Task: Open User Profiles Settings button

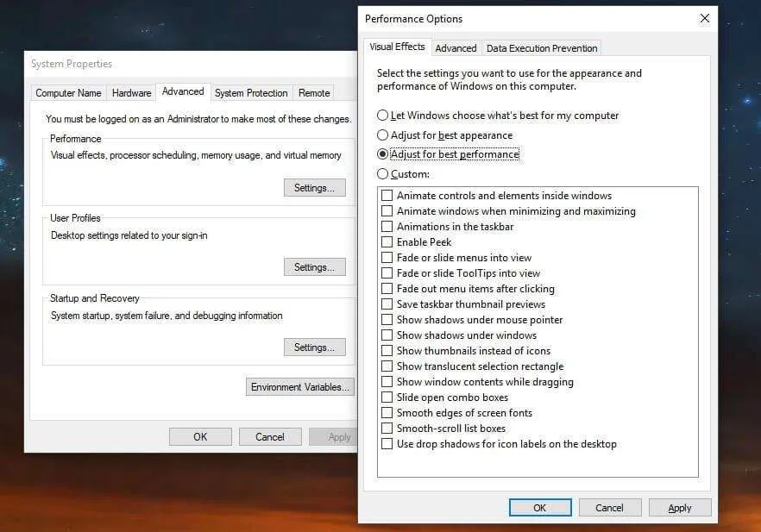Action: 314,267
